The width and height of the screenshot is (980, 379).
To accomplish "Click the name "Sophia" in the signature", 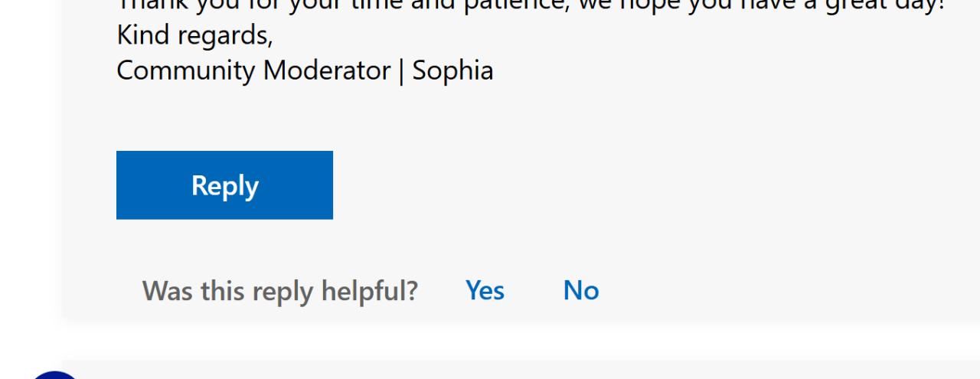I will (x=452, y=70).
